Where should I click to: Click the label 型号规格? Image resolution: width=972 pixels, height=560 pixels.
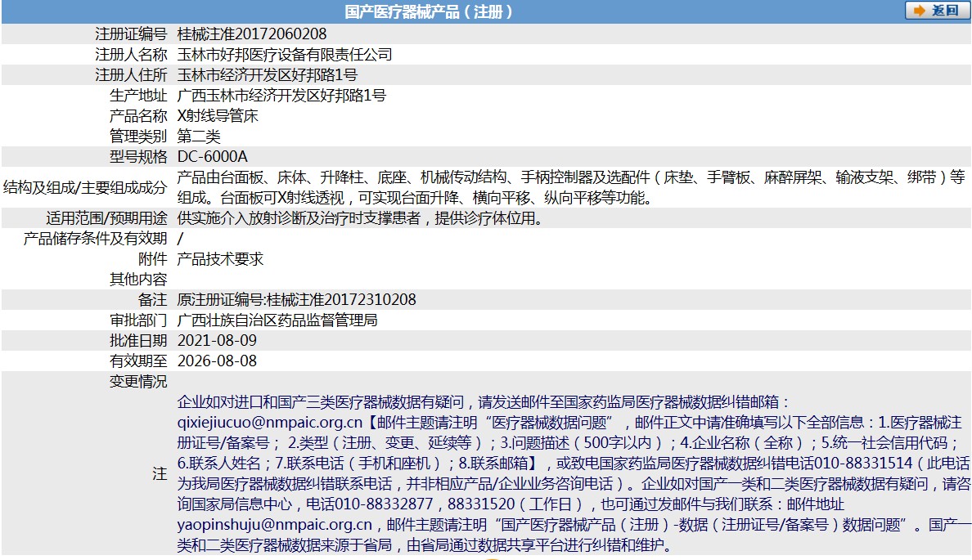[138, 157]
